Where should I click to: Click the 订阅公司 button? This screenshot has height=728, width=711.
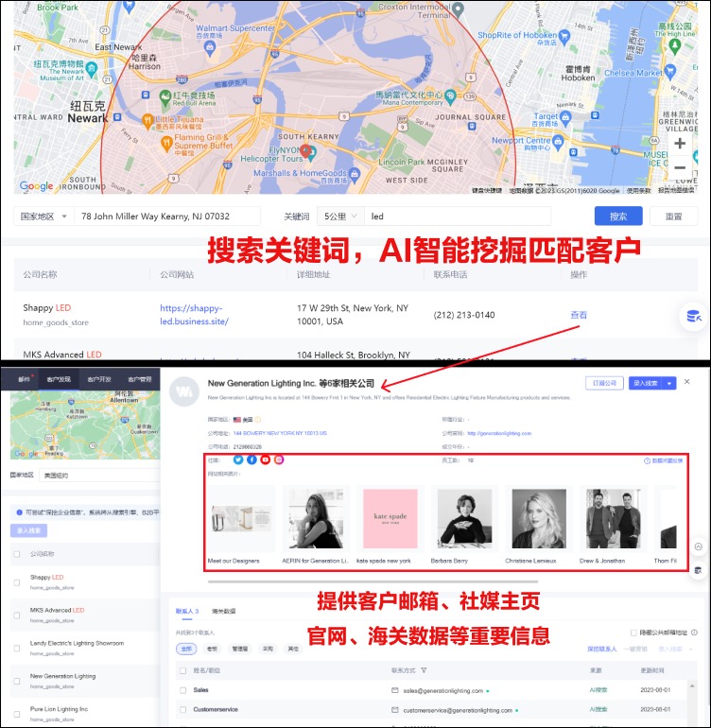click(604, 383)
